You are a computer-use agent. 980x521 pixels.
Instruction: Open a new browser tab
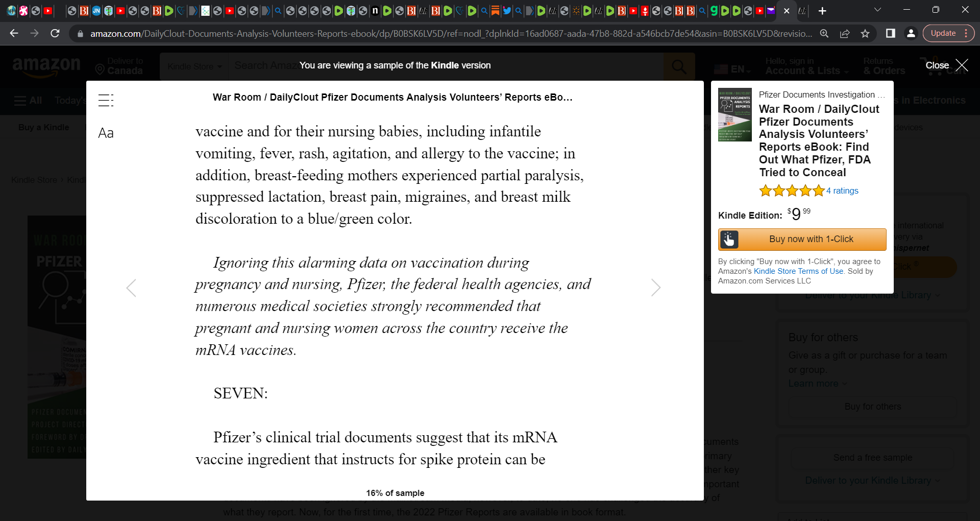[822, 11]
